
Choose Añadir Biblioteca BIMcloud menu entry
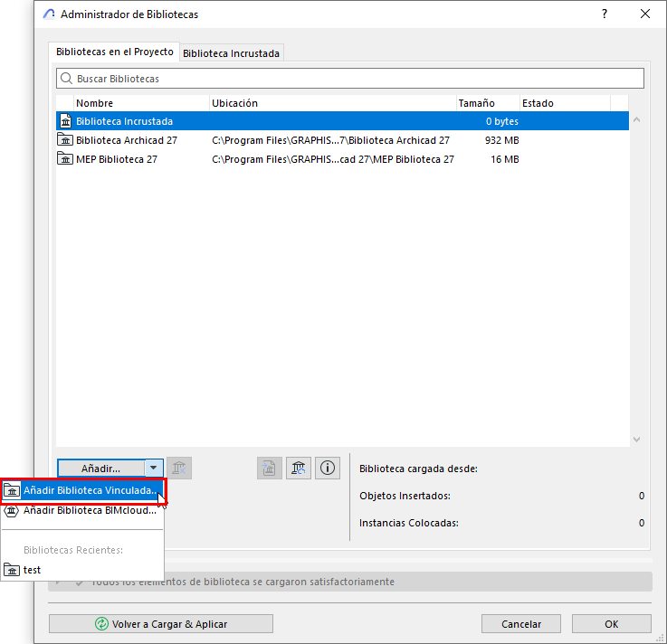[82, 510]
